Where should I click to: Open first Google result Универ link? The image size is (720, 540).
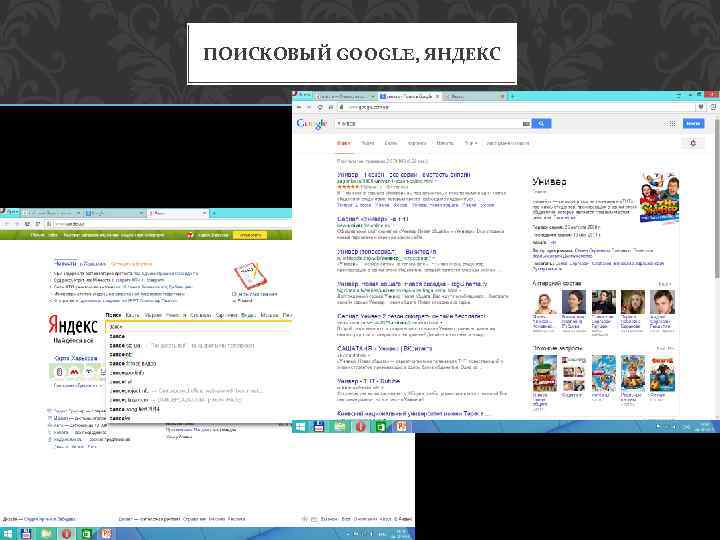point(404,175)
